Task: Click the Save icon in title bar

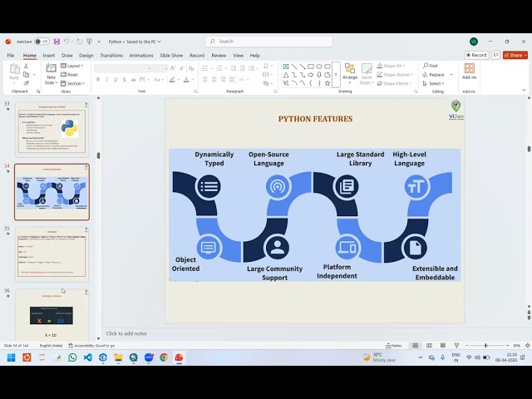Action: pyautogui.click(x=57, y=42)
